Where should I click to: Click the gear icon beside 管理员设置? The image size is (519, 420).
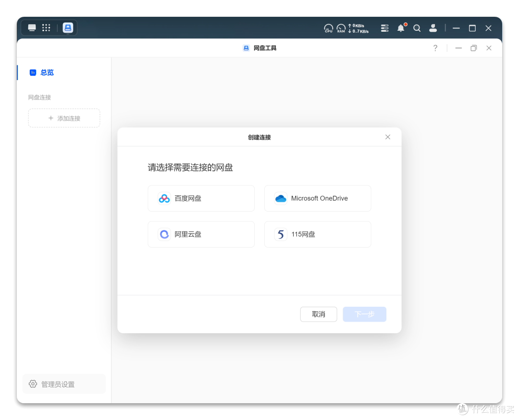[33, 384]
